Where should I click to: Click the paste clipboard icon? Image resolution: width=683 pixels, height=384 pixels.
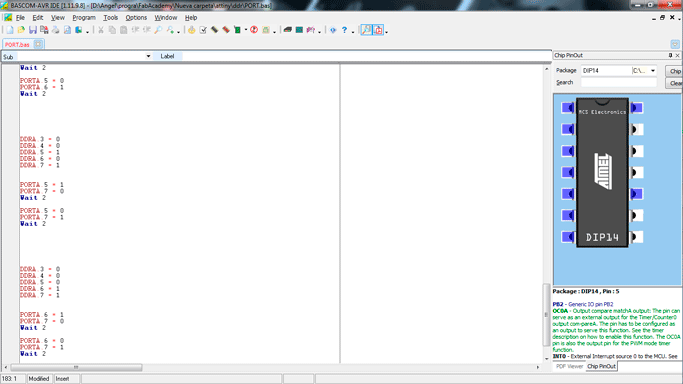point(124,30)
